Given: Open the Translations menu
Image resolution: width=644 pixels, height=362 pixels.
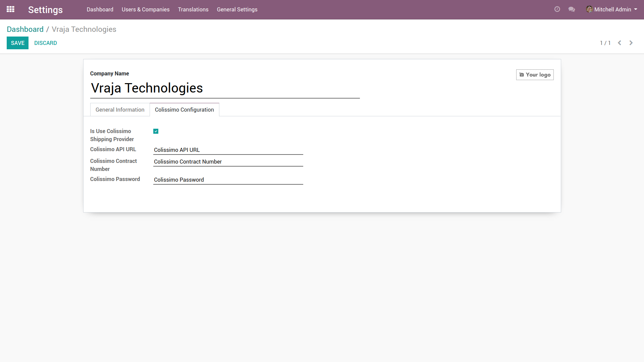Looking at the screenshot, I should click(x=193, y=9).
